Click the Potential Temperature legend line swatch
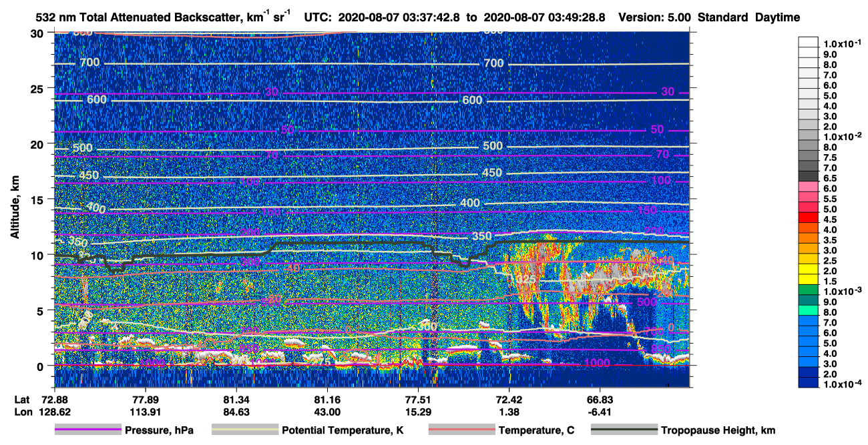 pyautogui.click(x=244, y=430)
